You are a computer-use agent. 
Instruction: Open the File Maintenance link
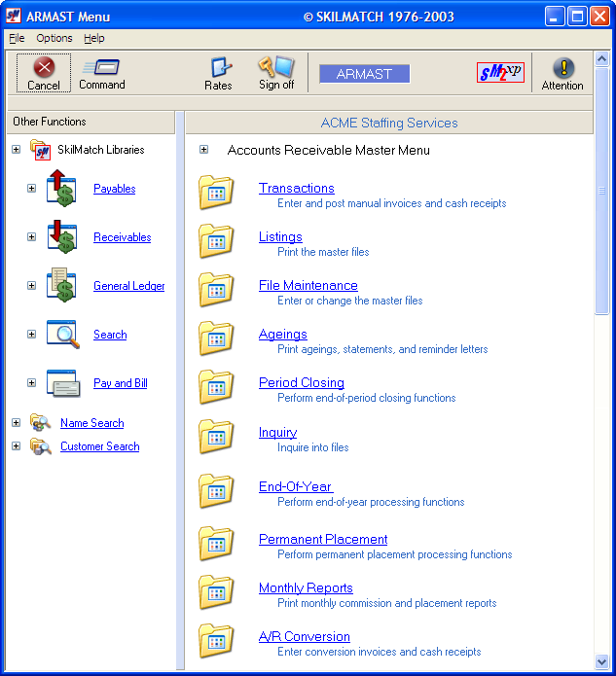(x=308, y=285)
